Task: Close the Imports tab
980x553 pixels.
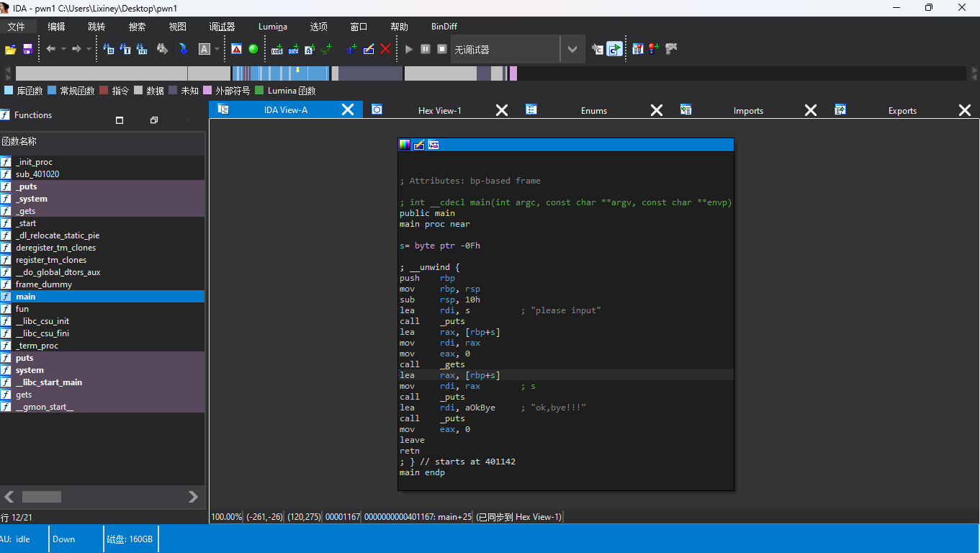Action: pyautogui.click(x=810, y=110)
